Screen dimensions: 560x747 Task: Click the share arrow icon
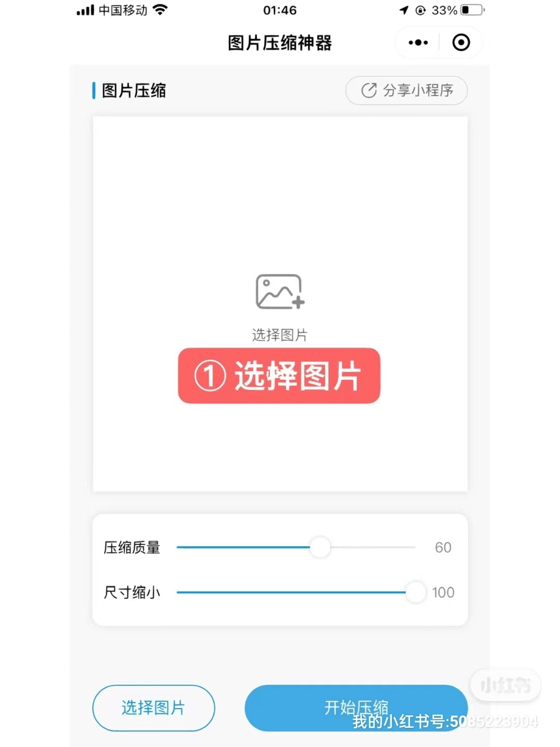point(369,90)
